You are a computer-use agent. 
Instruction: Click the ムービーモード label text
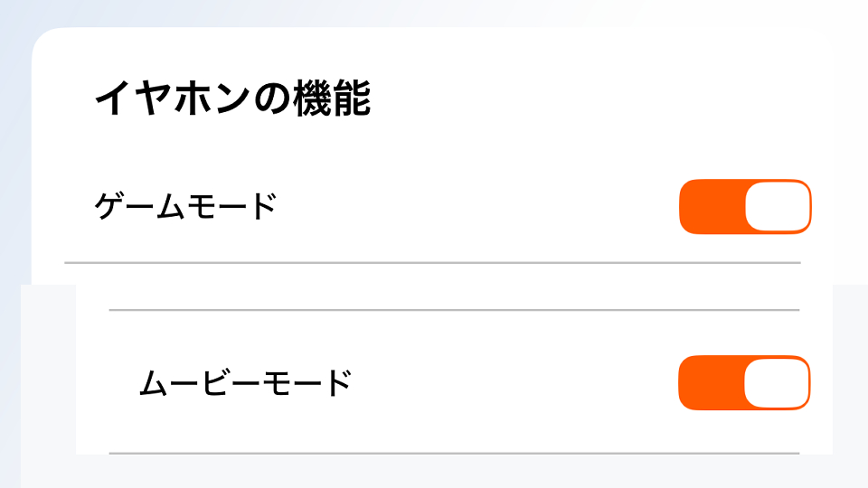point(245,384)
